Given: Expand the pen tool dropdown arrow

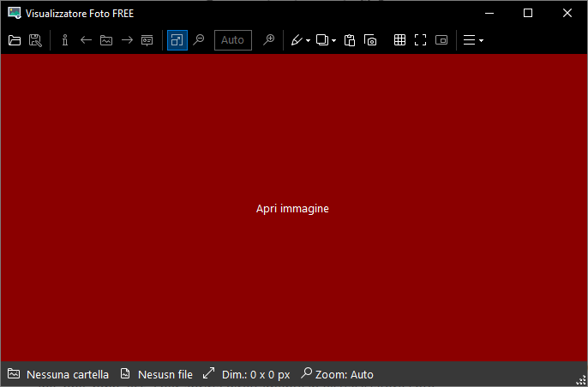Looking at the screenshot, I should click(x=308, y=40).
